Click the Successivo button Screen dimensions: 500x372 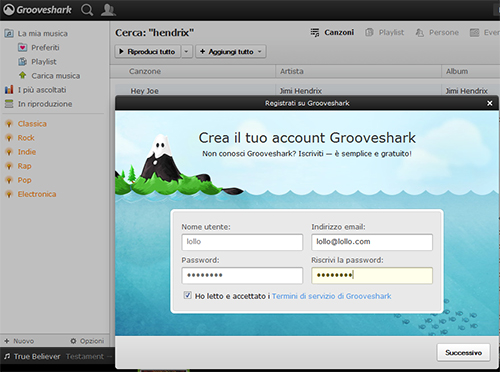(463, 353)
